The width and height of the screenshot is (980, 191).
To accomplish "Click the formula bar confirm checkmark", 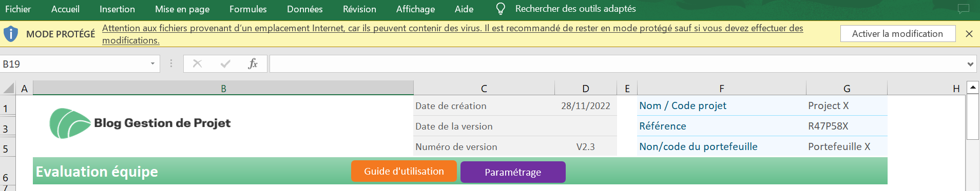I will pos(225,64).
